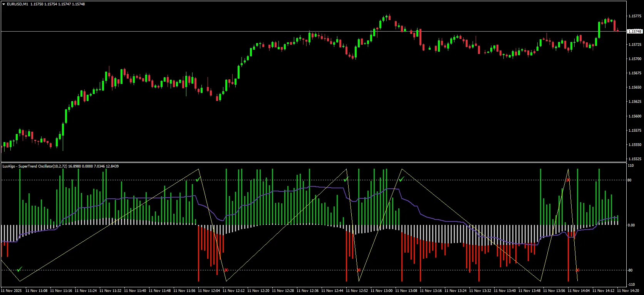Click the red cross marker near 12:56
This screenshot has width=644, height=295.
358,270
